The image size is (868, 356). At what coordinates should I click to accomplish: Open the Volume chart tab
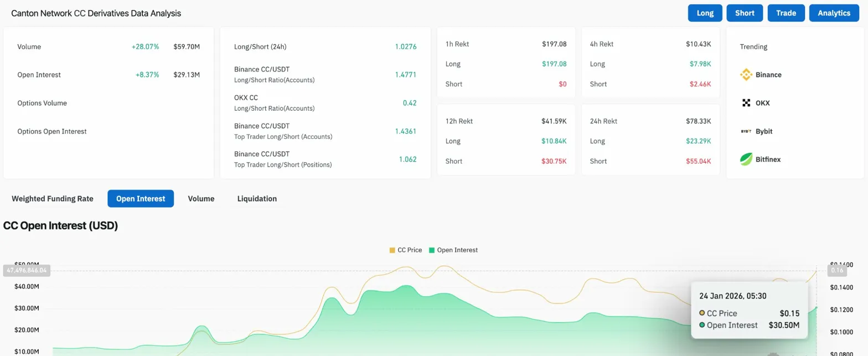click(201, 199)
